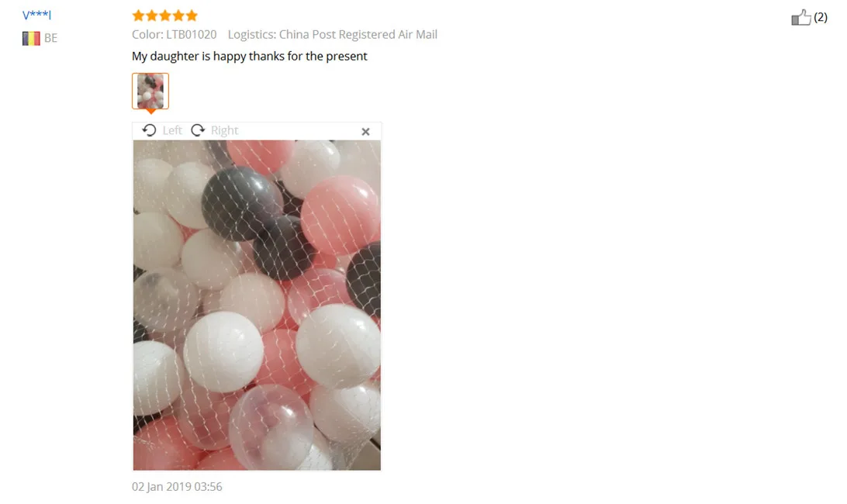Image resolution: width=847 pixels, height=504 pixels.
Task: Rotate the photo right using the clockwise arrow
Action: click(198, 130)
